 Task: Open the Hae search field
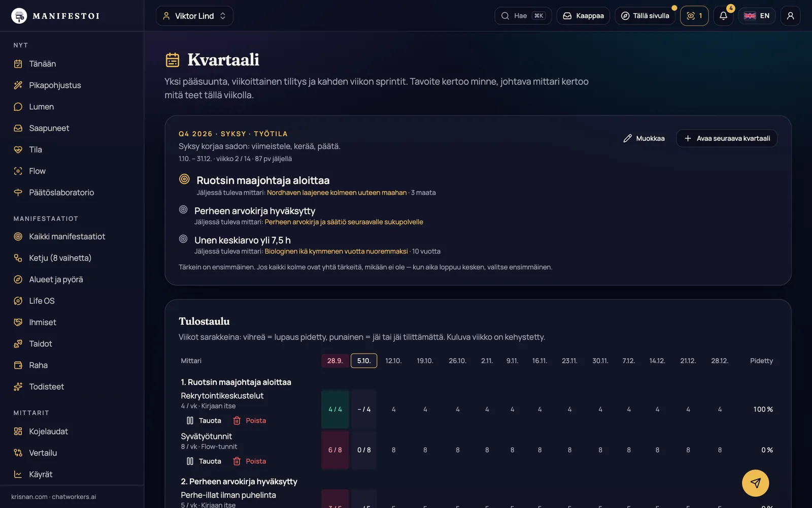pos(523,16)
